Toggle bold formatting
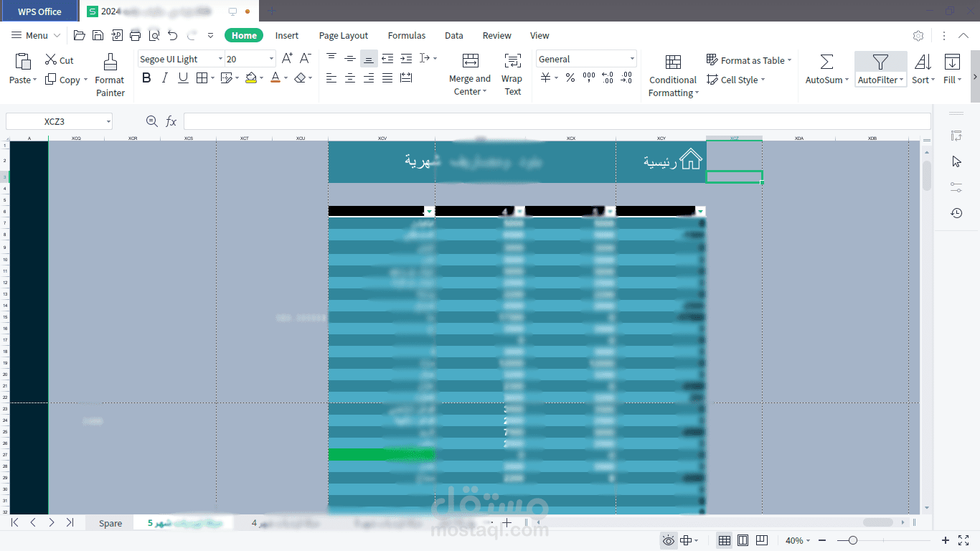The height and width of the screenshot is (551, 980). click(147, 78)
